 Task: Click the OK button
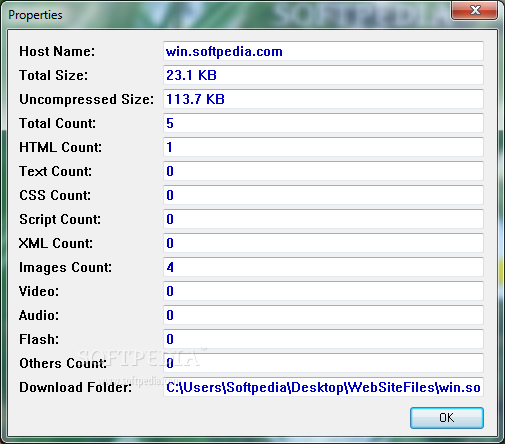click(x=447, y=418)
